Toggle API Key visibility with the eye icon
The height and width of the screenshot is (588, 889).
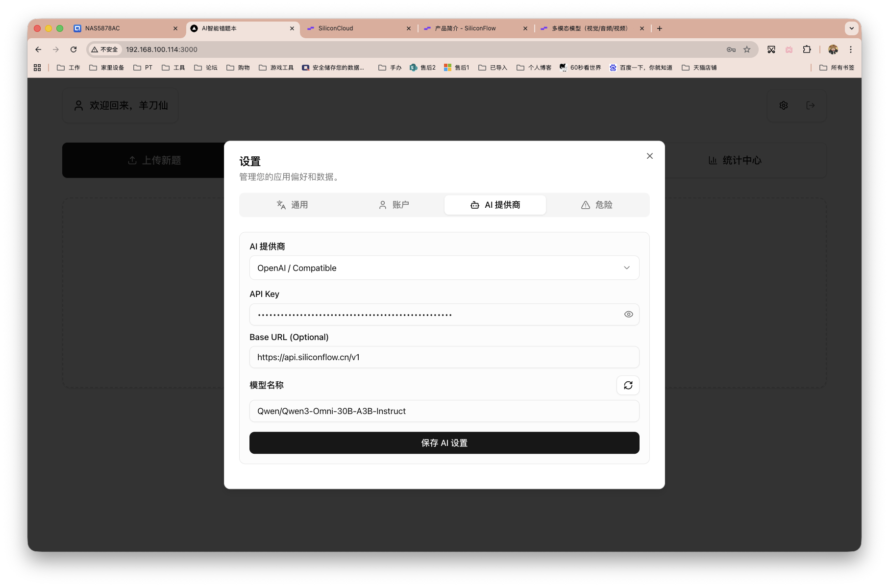pos(628,314)
